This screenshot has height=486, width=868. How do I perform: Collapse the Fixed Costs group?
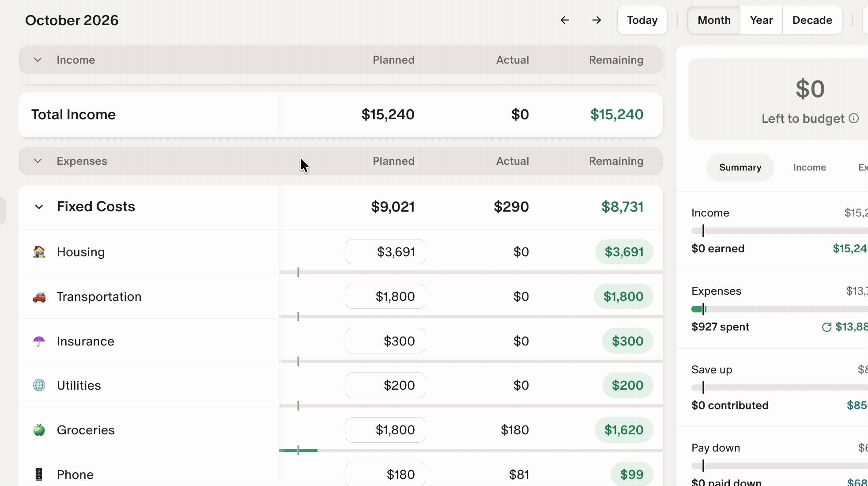coord(39,207)
